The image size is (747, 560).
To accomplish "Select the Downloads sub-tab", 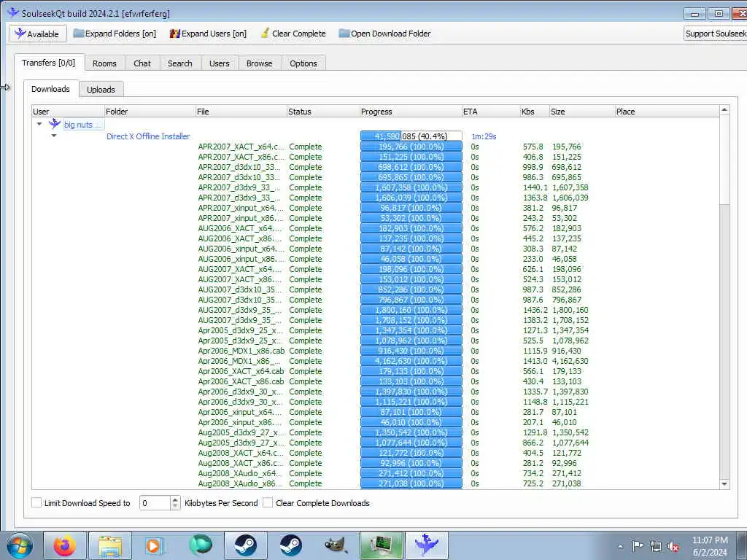I will tap(50, 88).
